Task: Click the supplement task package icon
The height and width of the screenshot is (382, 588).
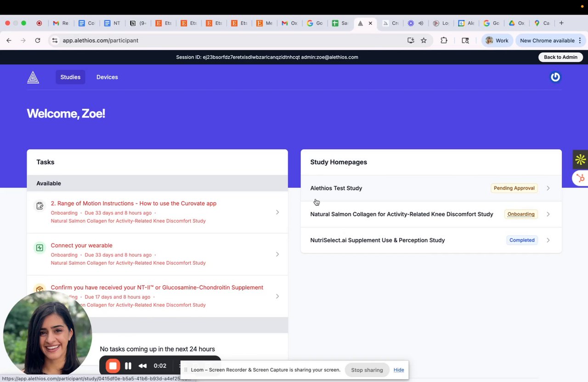Action: pyautogui.click(x=40, y=290)
